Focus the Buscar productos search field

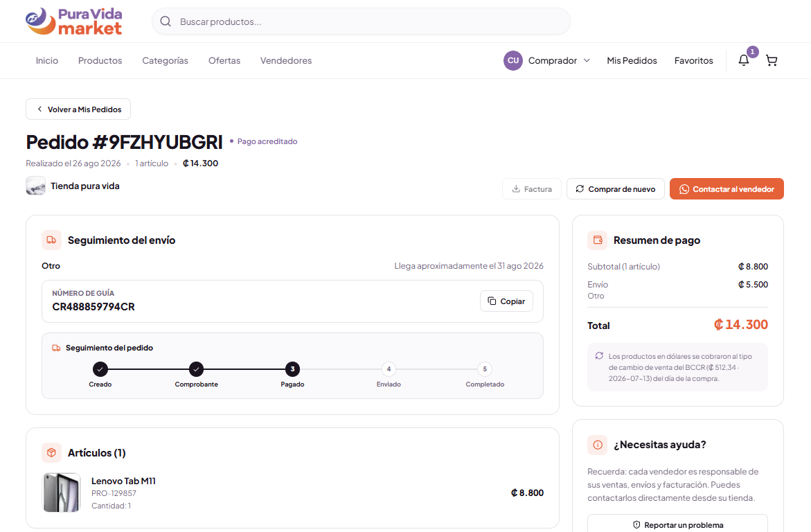coord(361,21)
